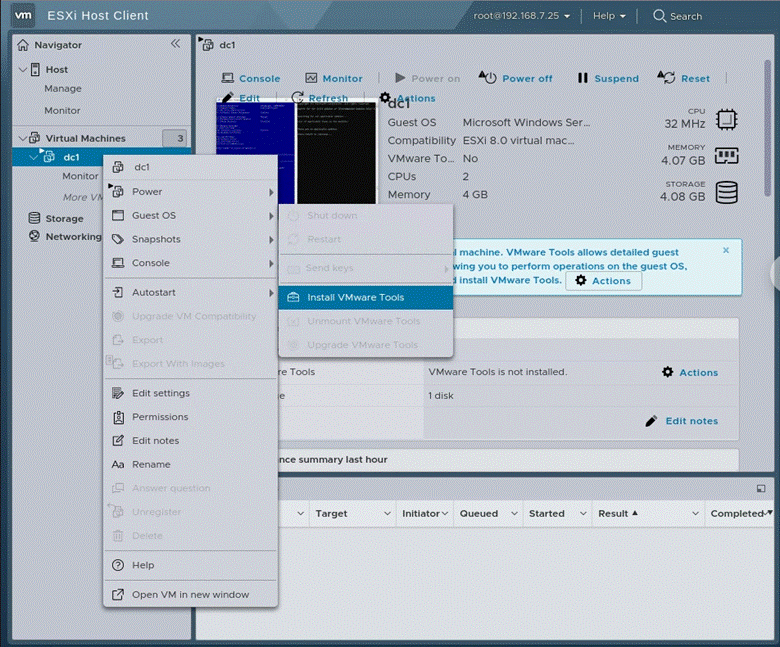Choose Rename in context menu
The image size is (780, 647).
(190, 464)
